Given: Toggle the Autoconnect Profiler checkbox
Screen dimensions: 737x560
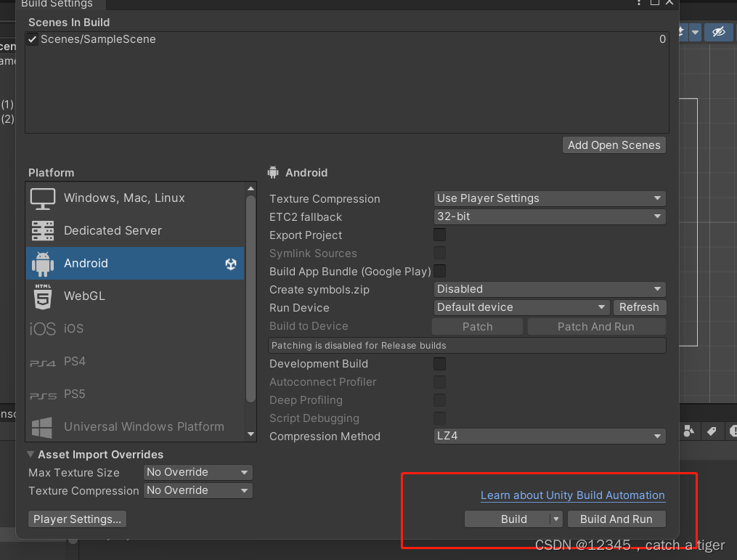Looking at the screenshot, I should (439, 381).
